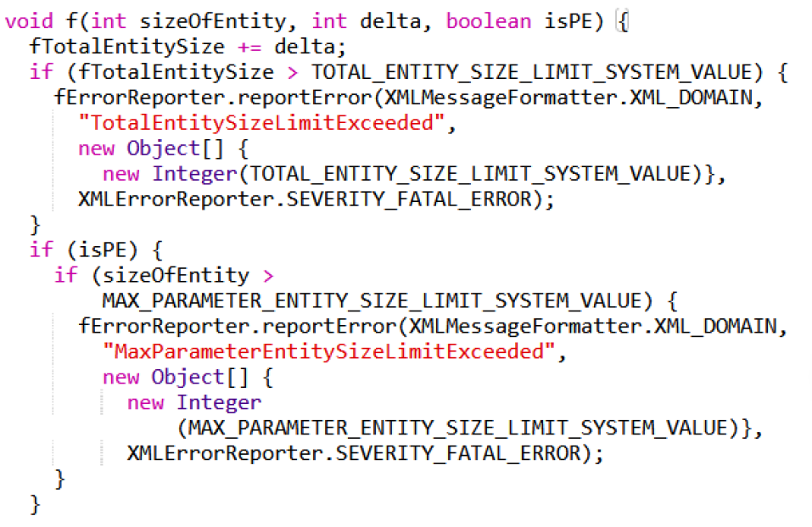Click the method name f in the signature
812x527 pixels.
(71, 21)
